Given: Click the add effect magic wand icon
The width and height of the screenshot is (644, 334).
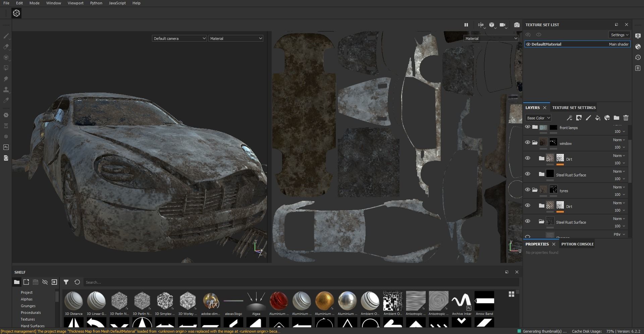Looking at the screenshot, I should [x=569, y=118].
